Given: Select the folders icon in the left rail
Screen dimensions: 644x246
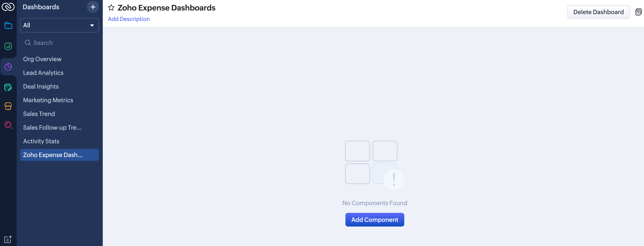Looking at the screenshot, I should (8, 25).
